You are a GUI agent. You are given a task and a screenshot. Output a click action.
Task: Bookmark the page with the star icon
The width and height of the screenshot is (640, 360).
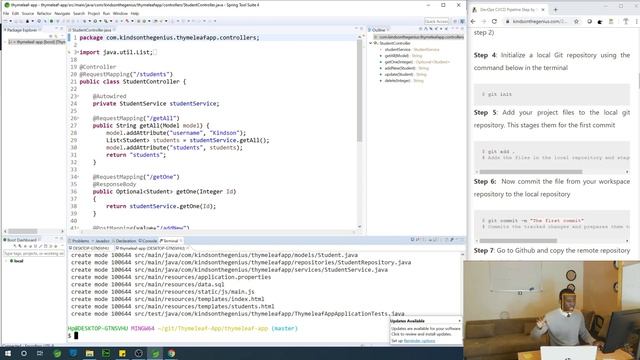(x=576, y=21)
